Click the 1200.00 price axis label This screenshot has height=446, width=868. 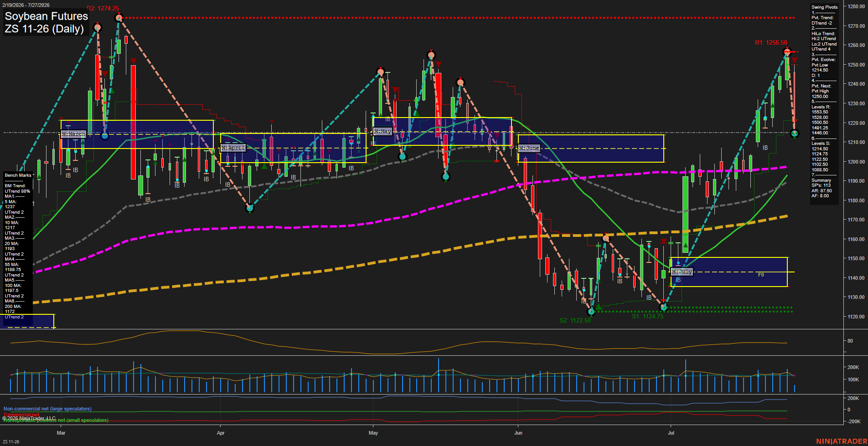pyautogui.click(x=856, y=162)
